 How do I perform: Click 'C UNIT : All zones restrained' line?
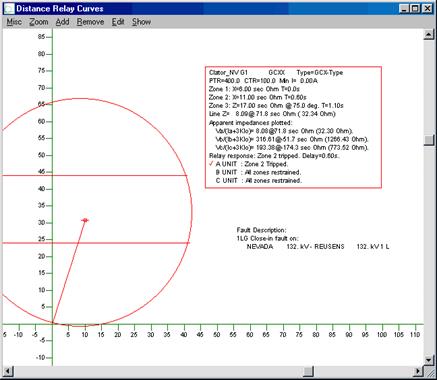click(258, 181)
